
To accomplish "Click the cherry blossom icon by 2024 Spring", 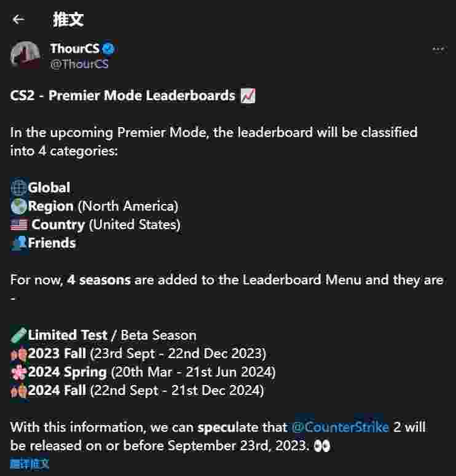I will coord(19,372).
